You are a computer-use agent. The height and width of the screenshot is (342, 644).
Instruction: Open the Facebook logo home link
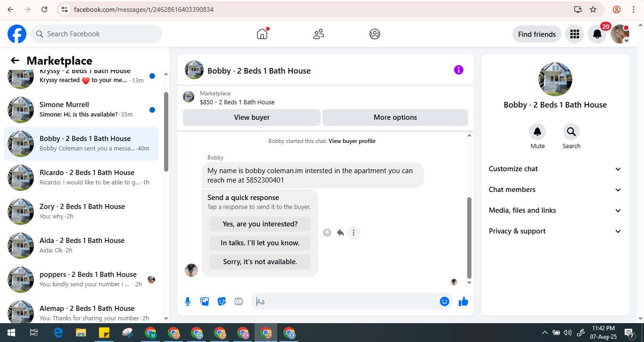[17, 34]
